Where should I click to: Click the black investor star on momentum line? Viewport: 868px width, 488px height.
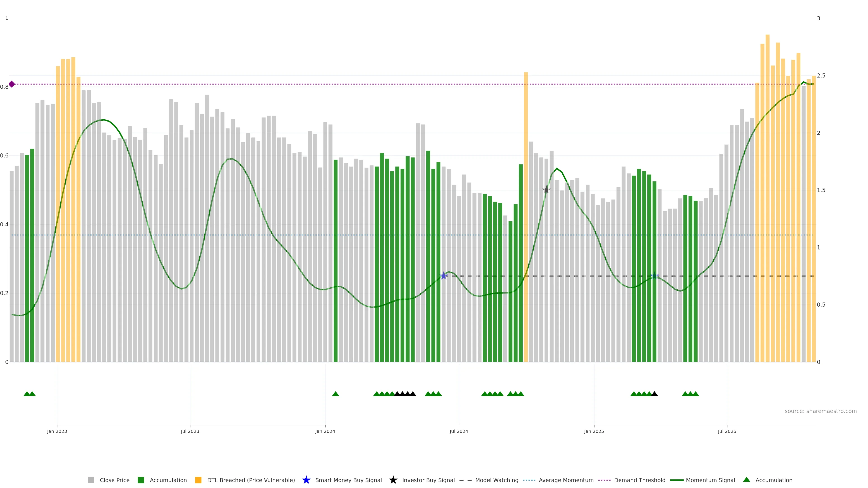[x=546, y=190]
